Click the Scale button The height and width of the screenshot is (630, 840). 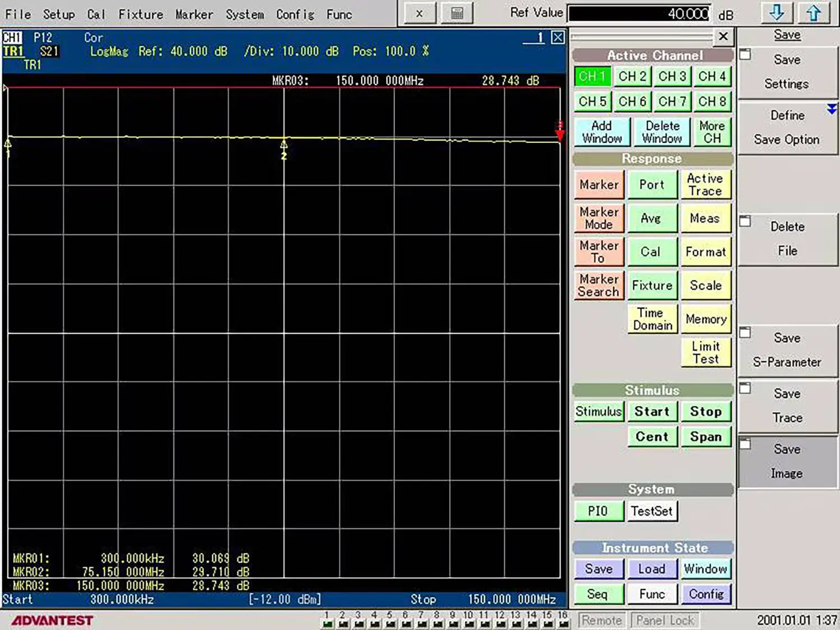[706, 286]
